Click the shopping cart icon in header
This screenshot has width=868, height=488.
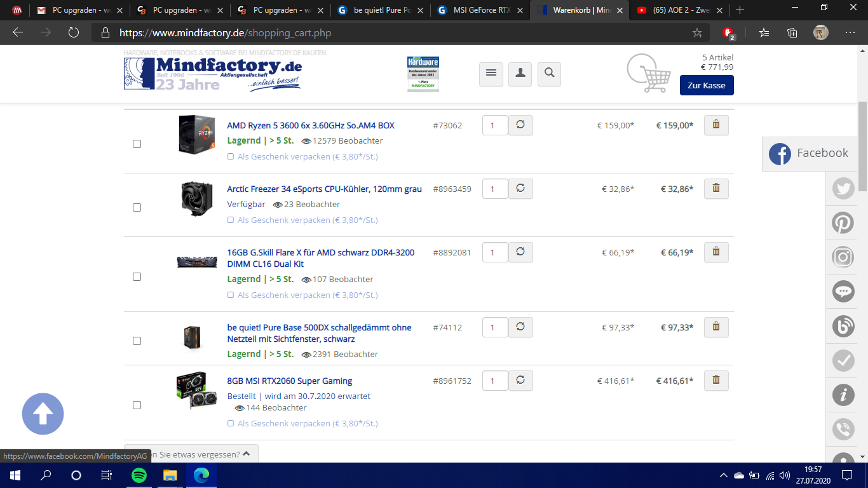(x=649, y=72)
